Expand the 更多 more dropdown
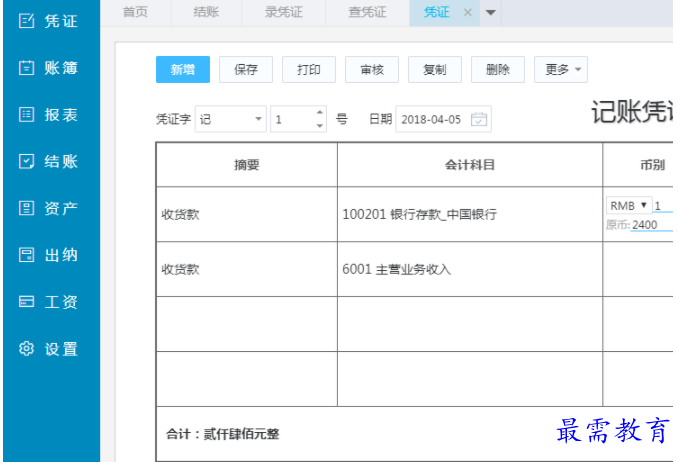Image resolution: width=678 pixels, height=462 pixels. click(x=561, y=69)
